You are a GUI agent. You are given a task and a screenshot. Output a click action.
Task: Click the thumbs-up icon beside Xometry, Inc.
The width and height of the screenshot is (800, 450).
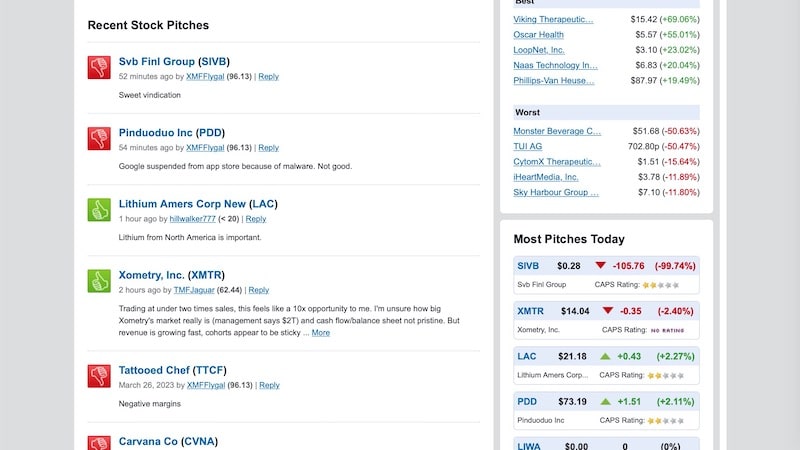tap(99, 281)
